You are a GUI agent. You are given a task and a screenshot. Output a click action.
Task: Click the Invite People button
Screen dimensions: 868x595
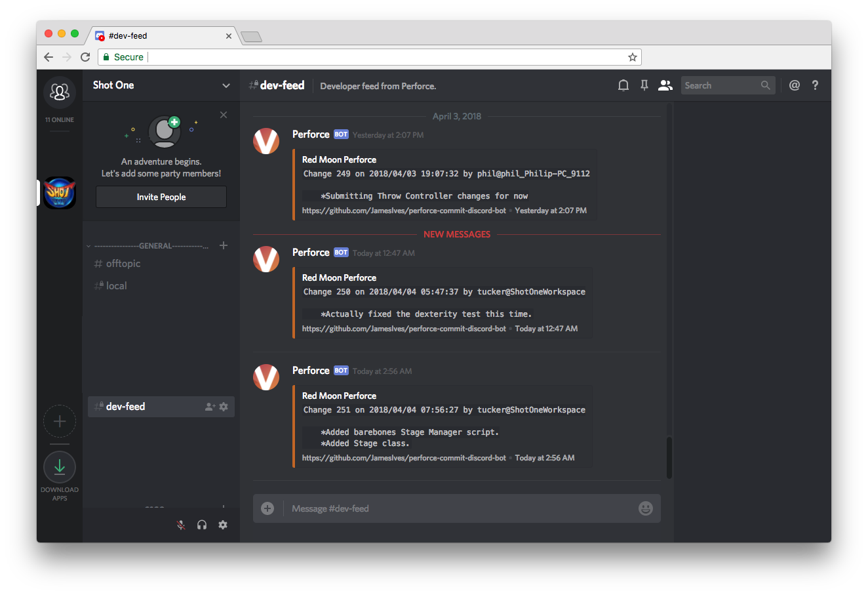[x=161, y=197]
